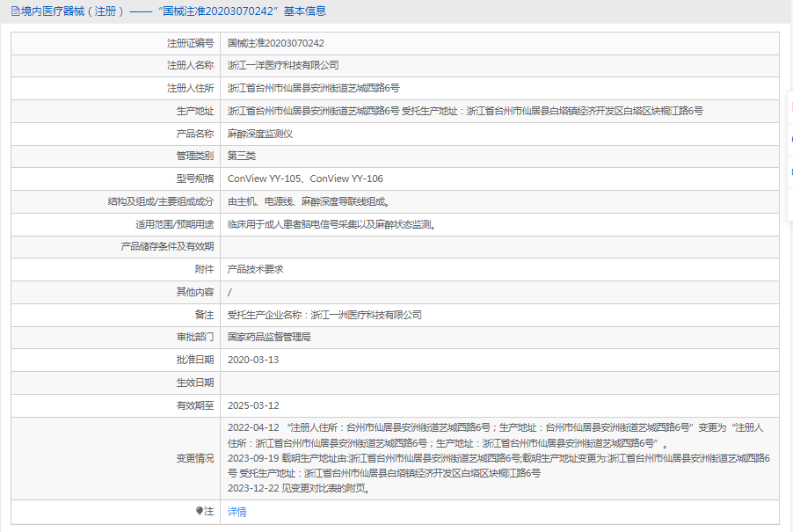793x532 pixels.
Task: Click the 生效日期 label
Action: click(195, 383)
